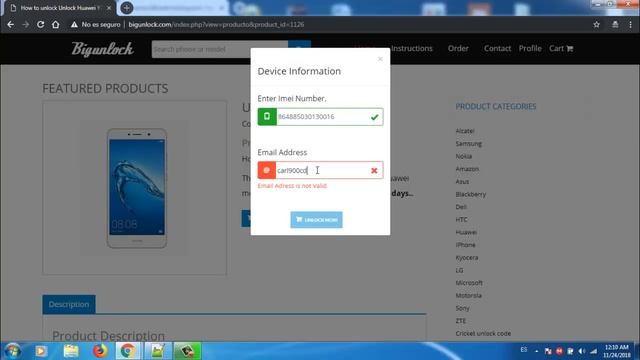Open the Chrome three-dot menu

(x=631, y=24)
